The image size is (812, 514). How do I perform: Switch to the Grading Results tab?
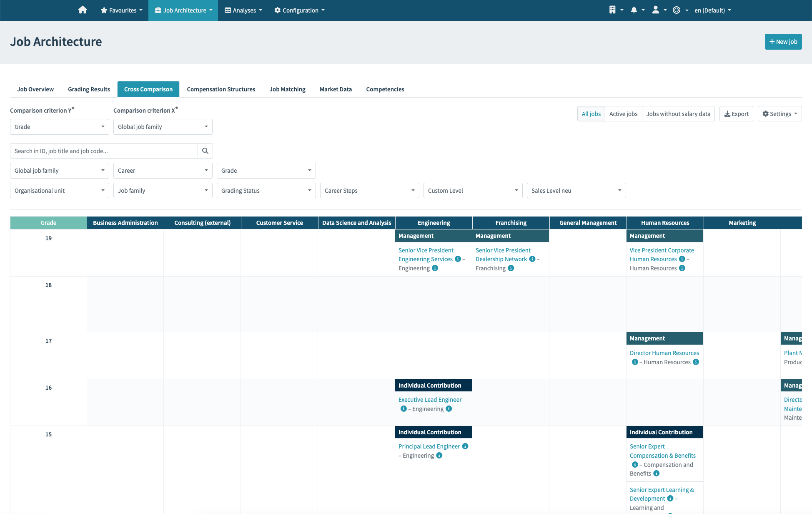[89, 89]
